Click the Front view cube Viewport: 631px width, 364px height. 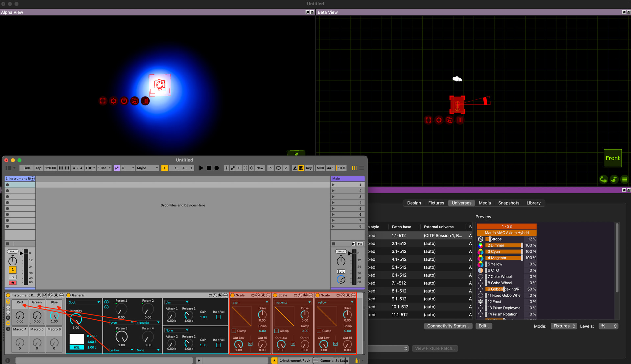612,158
